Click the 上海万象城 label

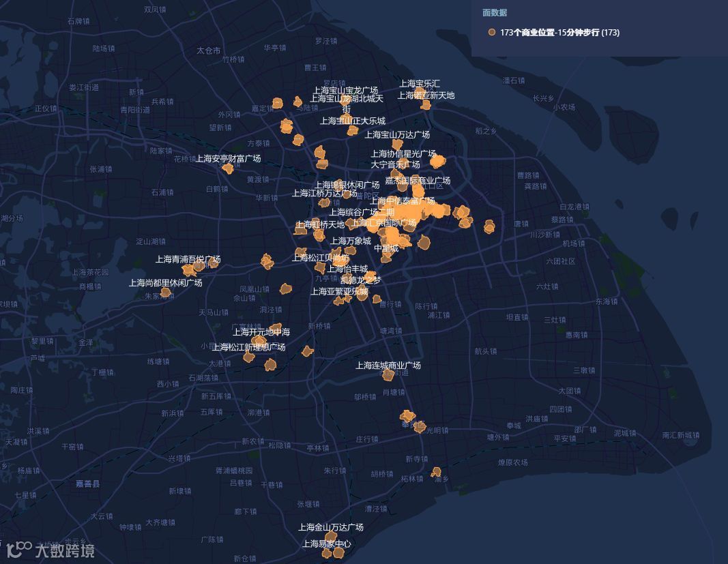(351, 241)
